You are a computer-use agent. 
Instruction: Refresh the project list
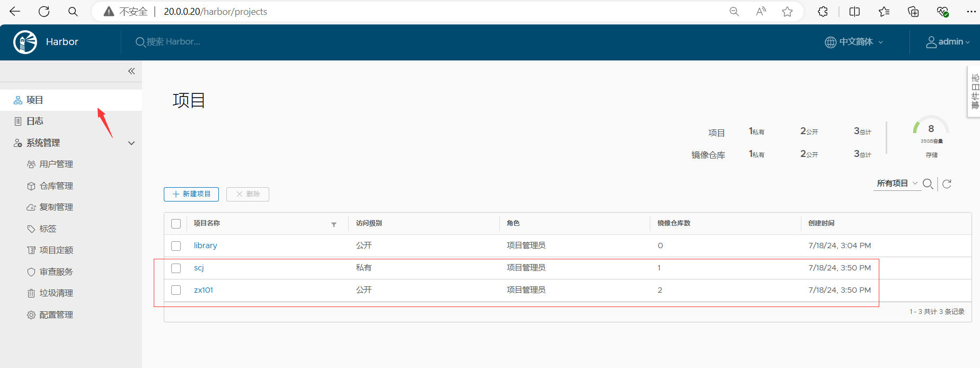tap(947, 184)
